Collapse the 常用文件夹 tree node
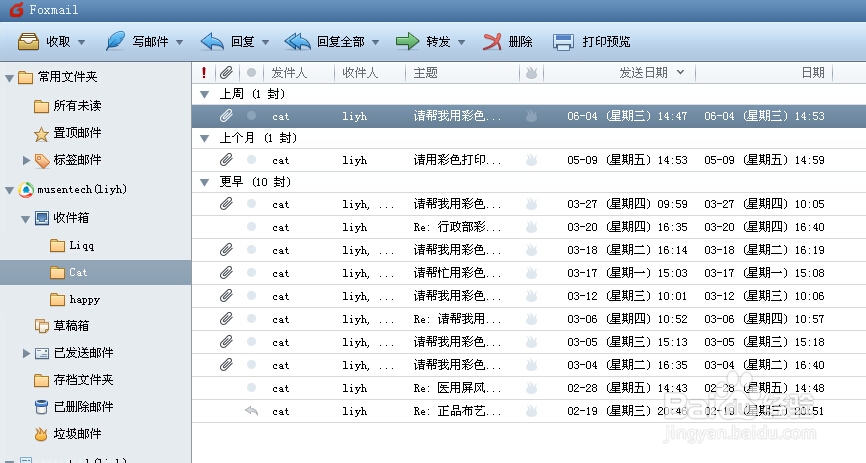This screenshot has width=866, height=463. (x=9, y=78)
